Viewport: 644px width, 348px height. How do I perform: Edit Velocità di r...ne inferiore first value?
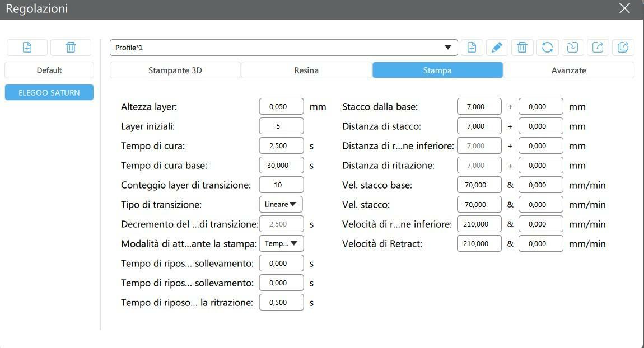pyautogui.click(x=479, y=224)
